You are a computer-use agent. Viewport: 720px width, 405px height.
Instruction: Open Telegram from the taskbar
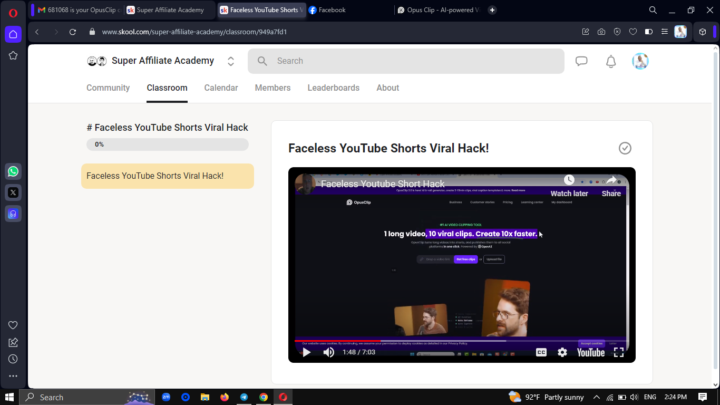point(244,397)
